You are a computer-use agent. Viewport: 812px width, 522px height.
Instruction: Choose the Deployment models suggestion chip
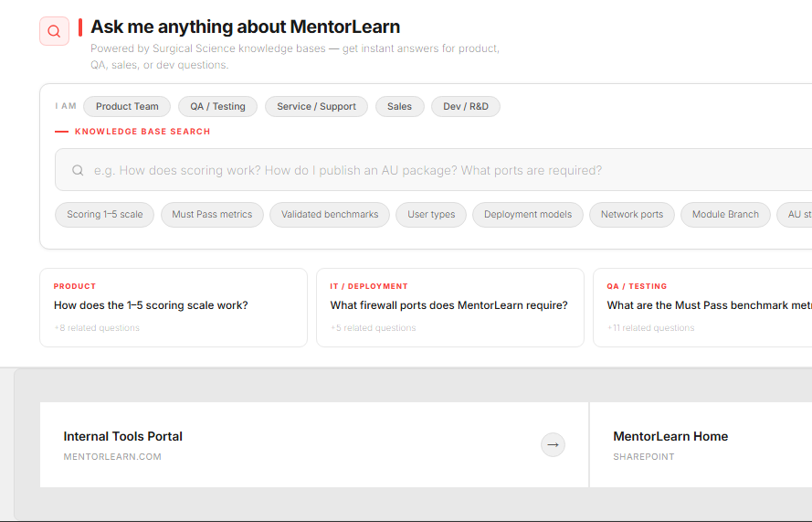(528, 215)
